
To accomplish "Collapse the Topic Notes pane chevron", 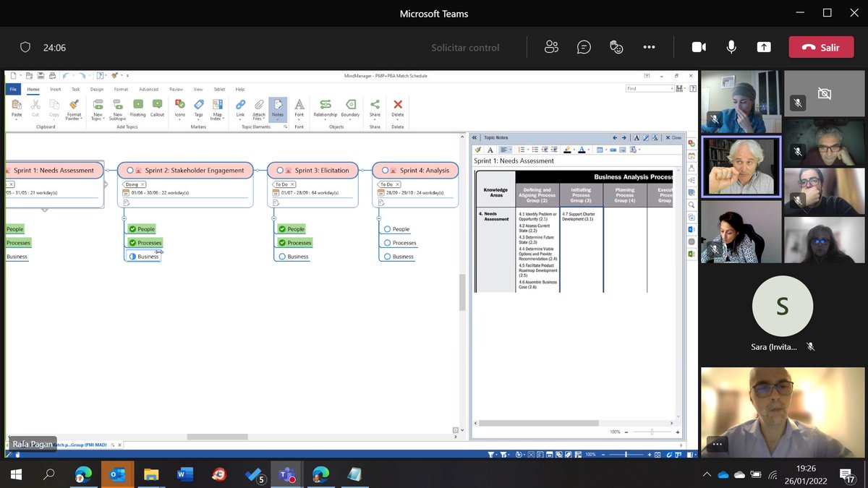I will 476,137.
